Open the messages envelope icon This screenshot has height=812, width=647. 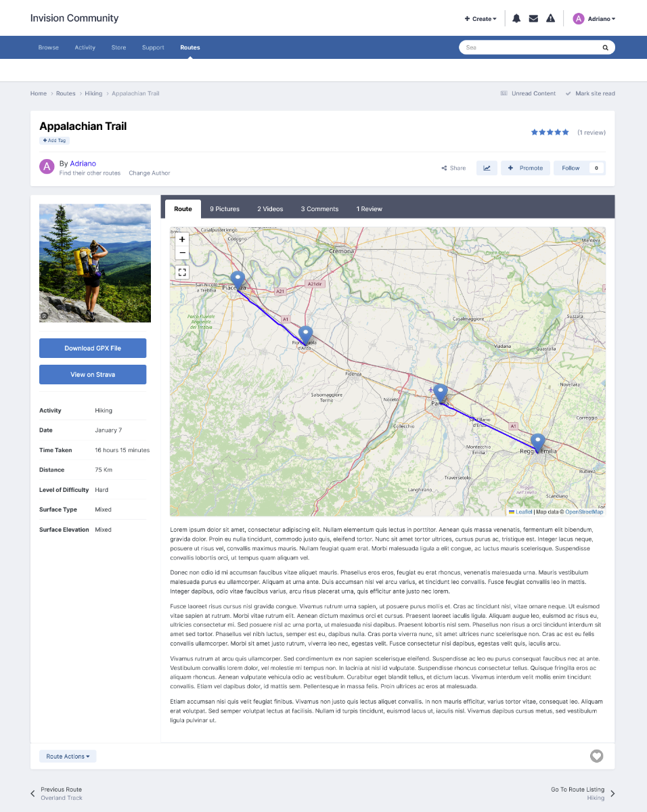pos(533,19)
